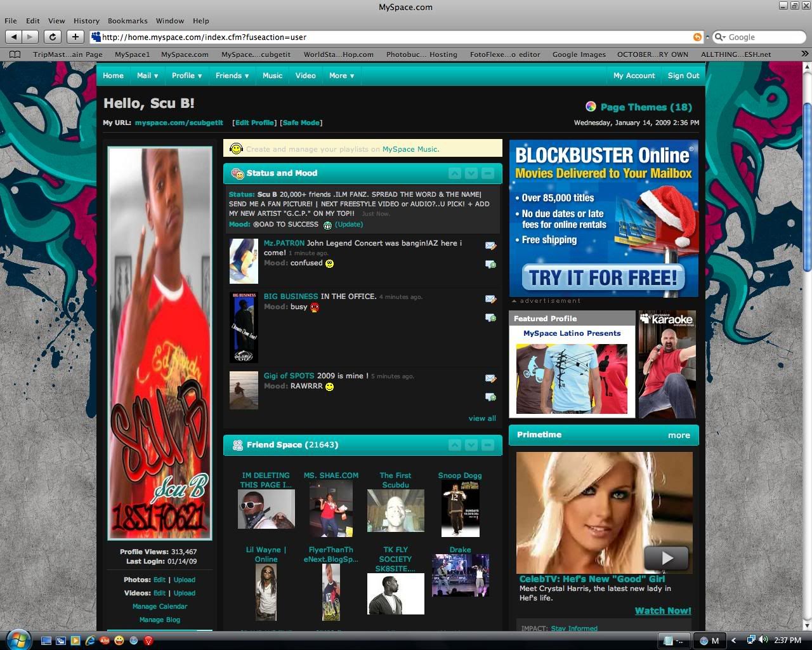Click the network icon in system tray
The image size is (812, 650).
click(751, 640)
